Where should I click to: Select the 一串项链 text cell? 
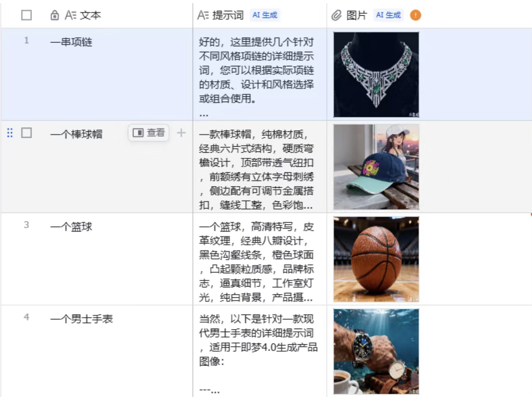point(97,74)
